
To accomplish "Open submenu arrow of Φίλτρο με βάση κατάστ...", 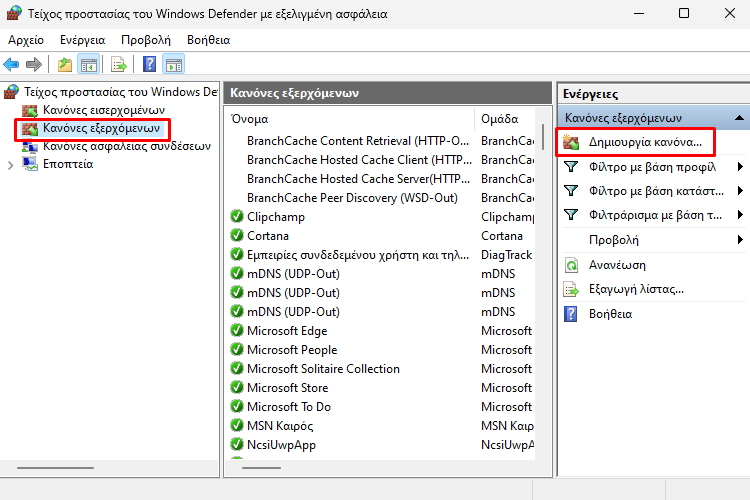I will (x=740, y=190).
